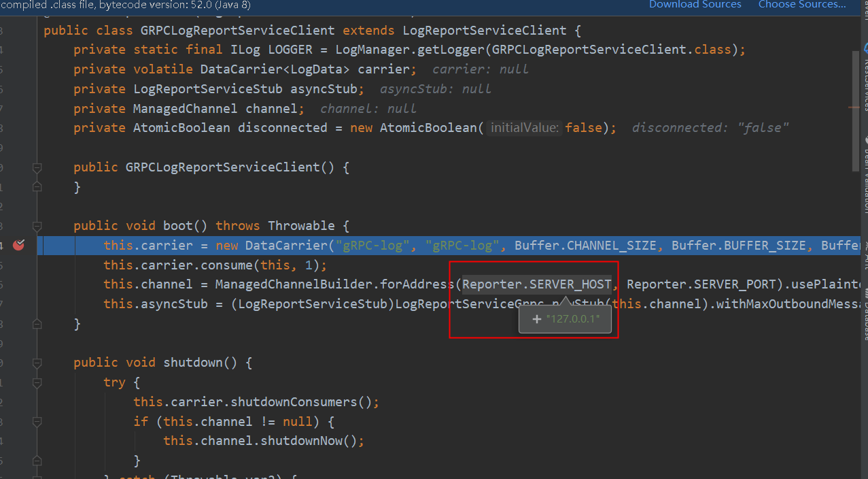This screenshot has width=868, height=479.
Task: Click Buffer.CHANNEL_SIZE argument
Action: 585,246
